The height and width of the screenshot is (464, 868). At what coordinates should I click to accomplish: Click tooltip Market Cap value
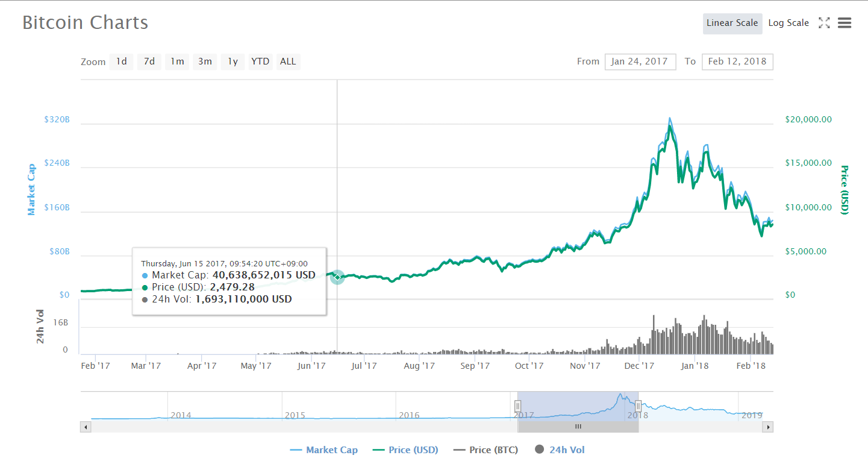pyautogui.click(x=264, y=275)
